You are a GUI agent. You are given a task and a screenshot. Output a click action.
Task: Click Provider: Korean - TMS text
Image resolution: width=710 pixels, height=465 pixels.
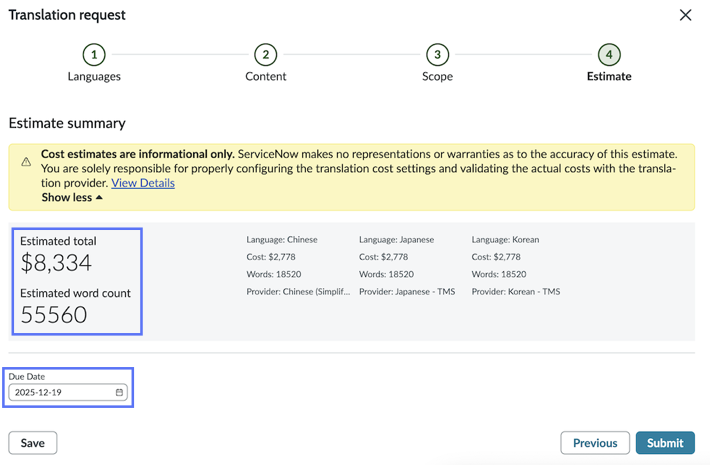coord(516,292)
